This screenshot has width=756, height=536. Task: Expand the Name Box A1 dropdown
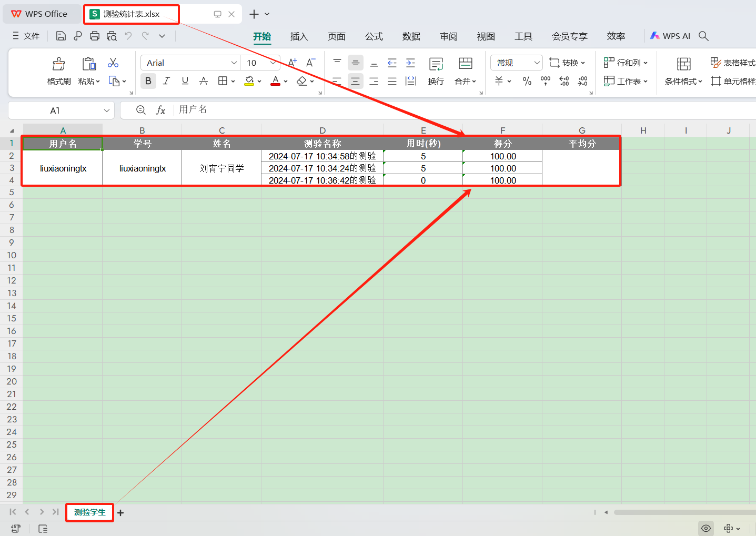[107, 110]
